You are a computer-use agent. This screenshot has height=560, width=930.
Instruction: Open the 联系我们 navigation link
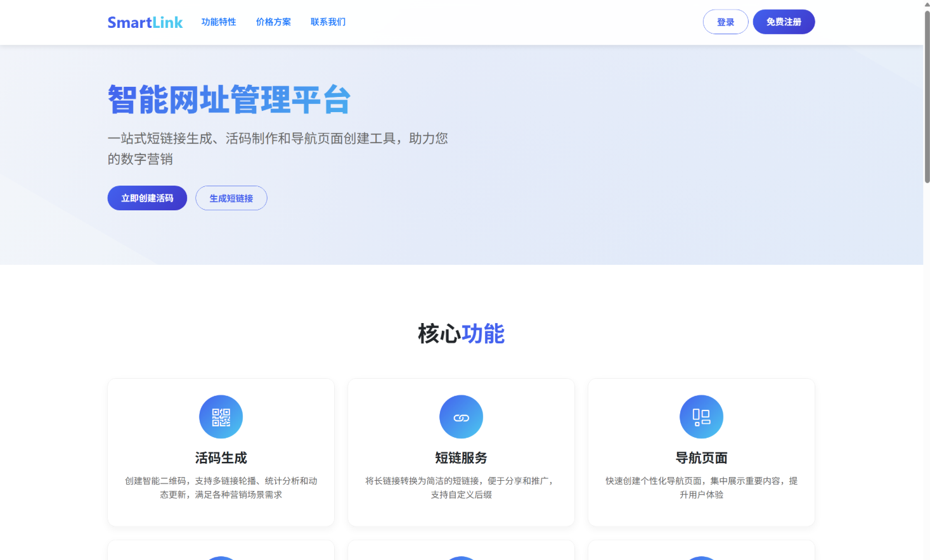[x=328, y=22]
